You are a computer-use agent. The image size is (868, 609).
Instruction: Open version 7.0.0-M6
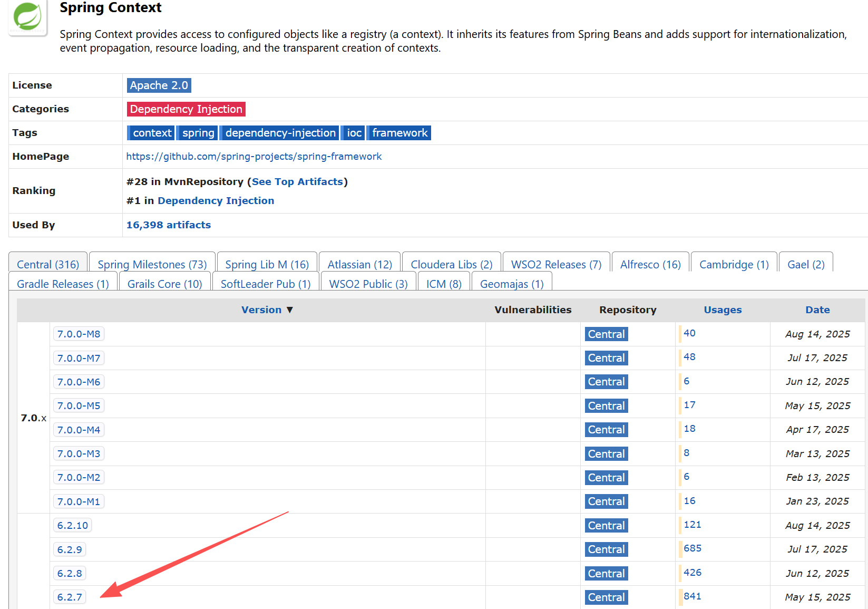coord(79,382)
